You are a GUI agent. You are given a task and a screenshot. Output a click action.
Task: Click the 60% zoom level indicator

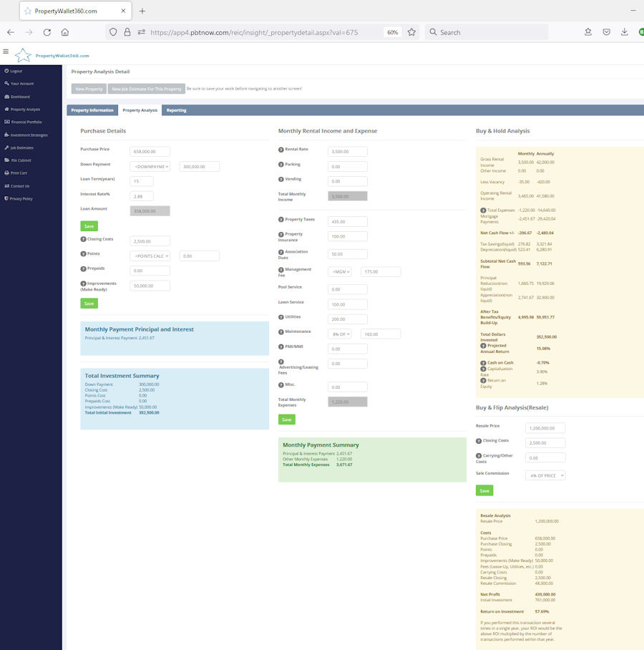(392, 32)
